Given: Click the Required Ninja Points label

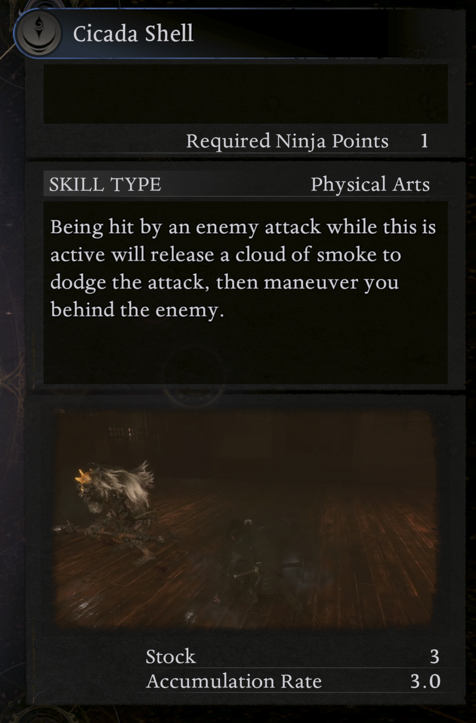Looking at the screenshot, I should [287, 141].
